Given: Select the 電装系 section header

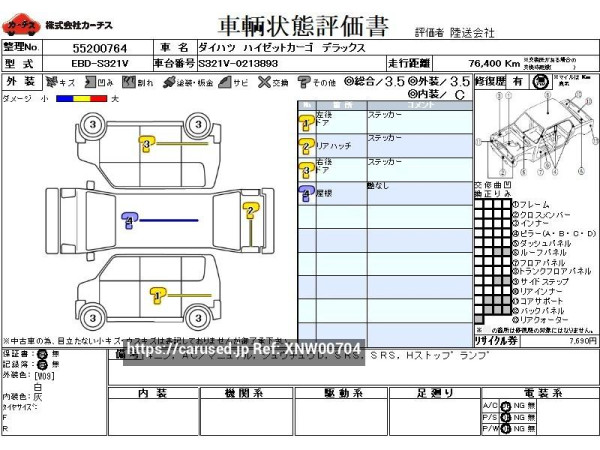Looking at the screenshot, I should coord(540,392).
